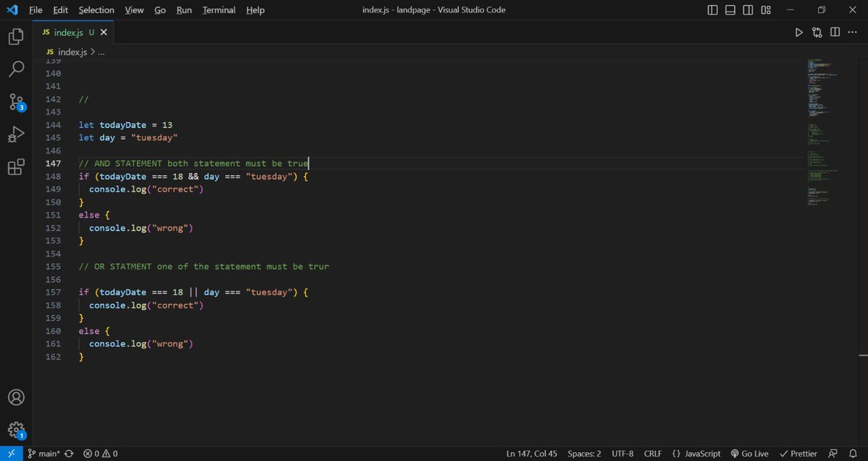868x461 pixels.
Task: Open the Run and Debug view
Action: 16,134
